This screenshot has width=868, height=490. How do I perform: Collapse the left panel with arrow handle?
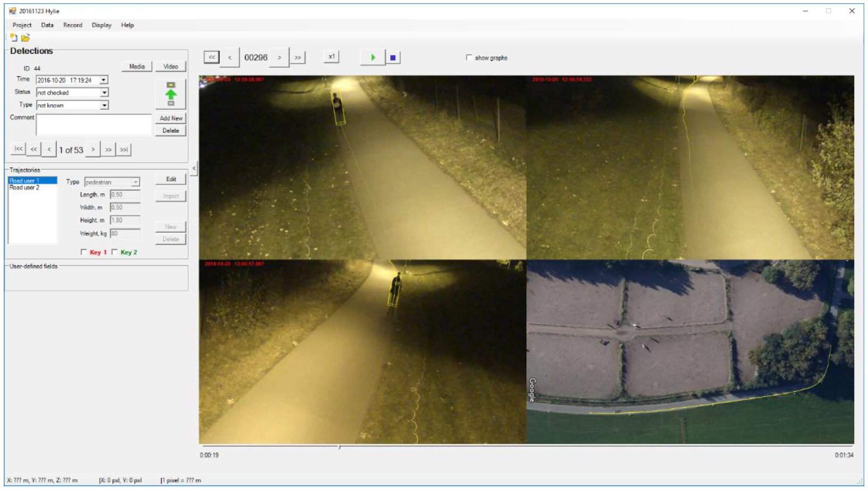click(x=194, y=168)
